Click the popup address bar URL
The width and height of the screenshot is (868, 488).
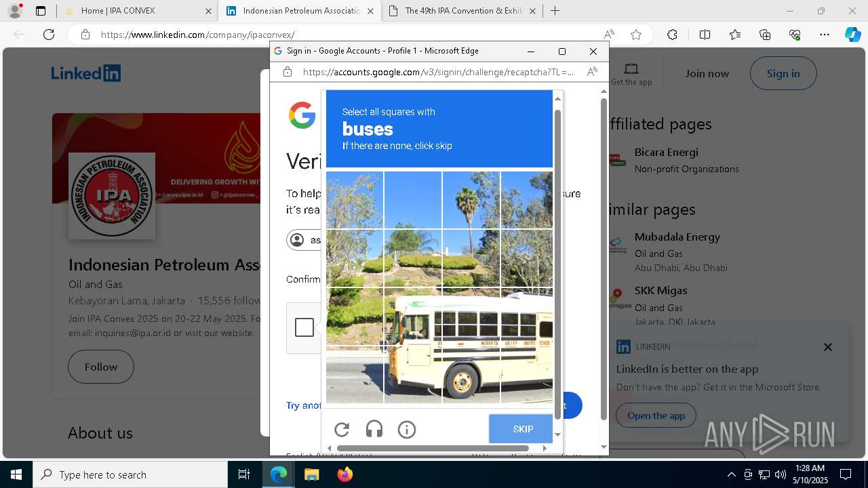tap(438, 72)
